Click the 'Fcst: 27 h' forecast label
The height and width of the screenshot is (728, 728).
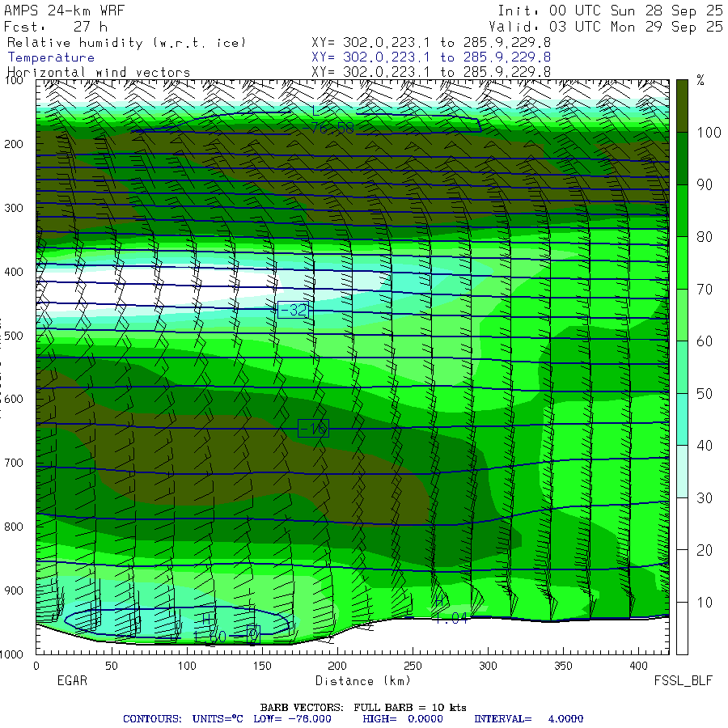coord(55,27)
